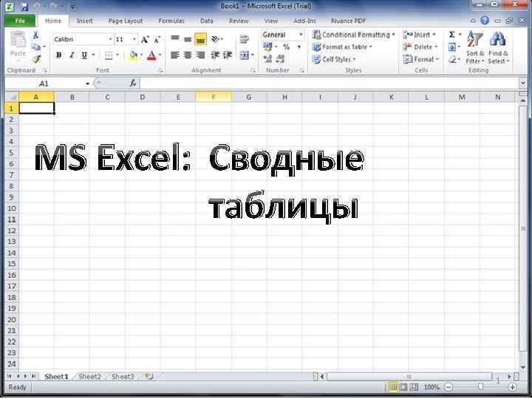Screen dimensions: 532x399
Task: Toggle Italic formatting
Action: (72, 55)
